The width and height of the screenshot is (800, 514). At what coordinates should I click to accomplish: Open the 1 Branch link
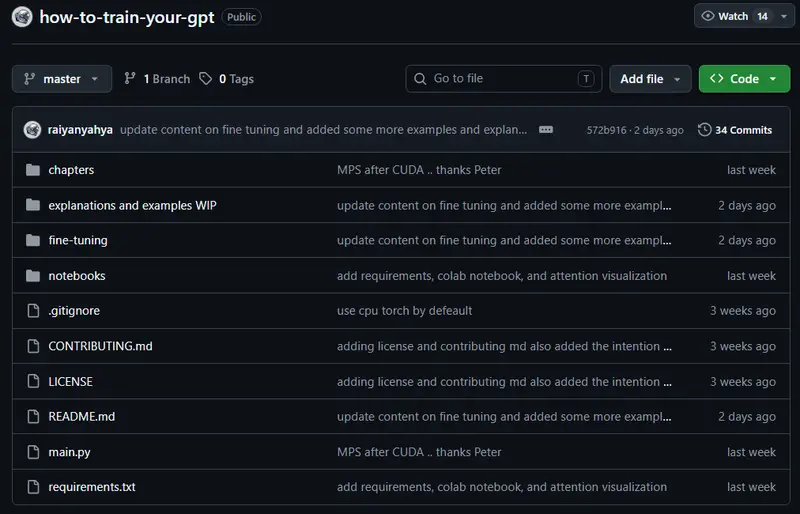157,79
